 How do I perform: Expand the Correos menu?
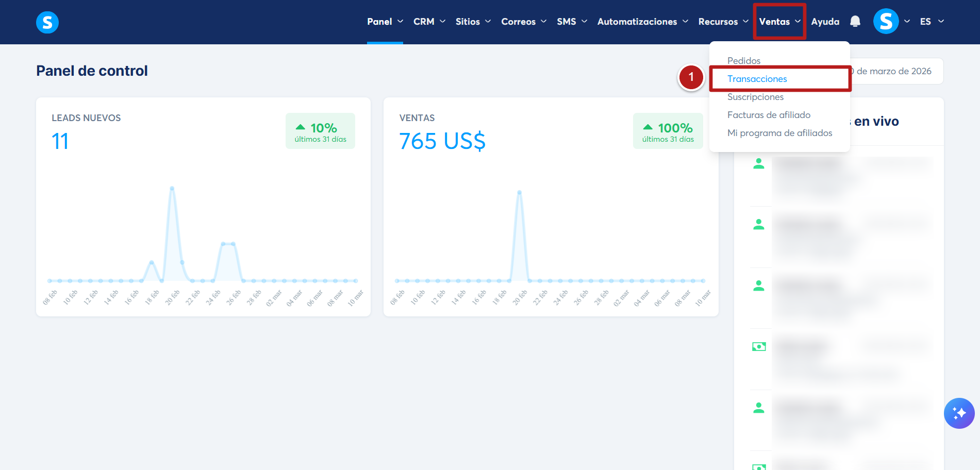coord(523,22)
